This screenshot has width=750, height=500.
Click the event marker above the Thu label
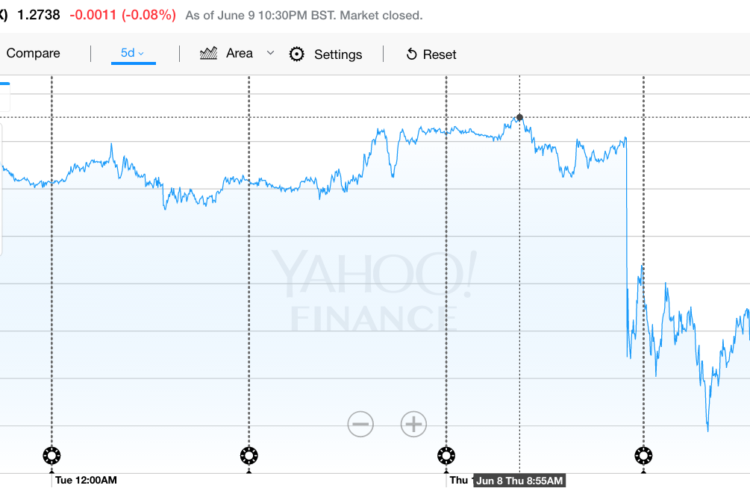[x=446, y=456]
